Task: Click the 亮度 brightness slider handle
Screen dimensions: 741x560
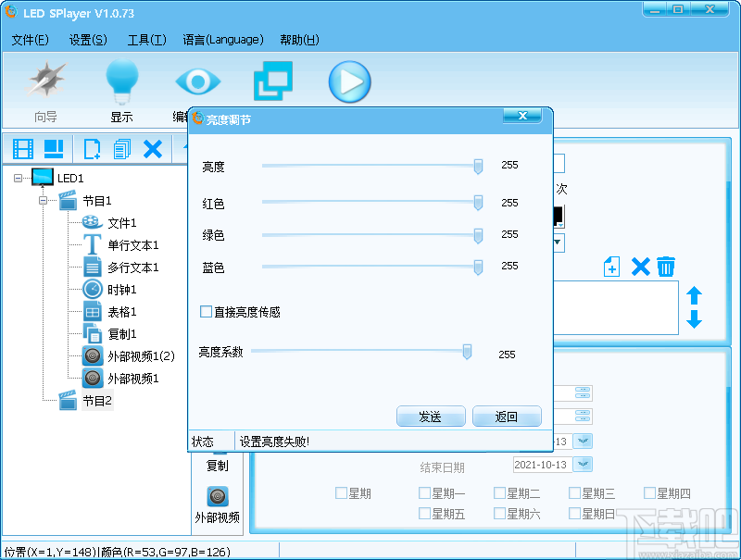Action: (477, 166)
